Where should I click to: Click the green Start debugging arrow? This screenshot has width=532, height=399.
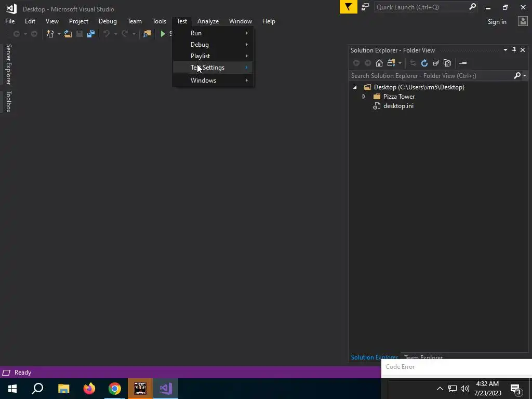[163, 34]
